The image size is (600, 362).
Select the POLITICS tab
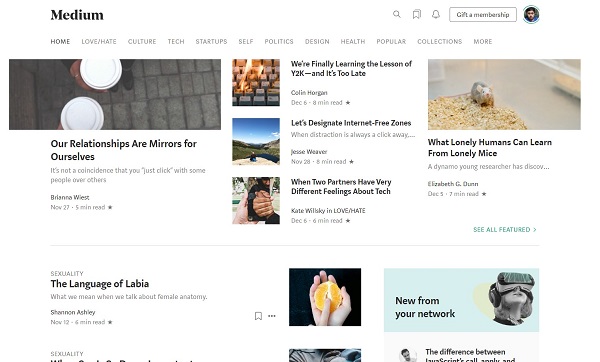point(279,41)
